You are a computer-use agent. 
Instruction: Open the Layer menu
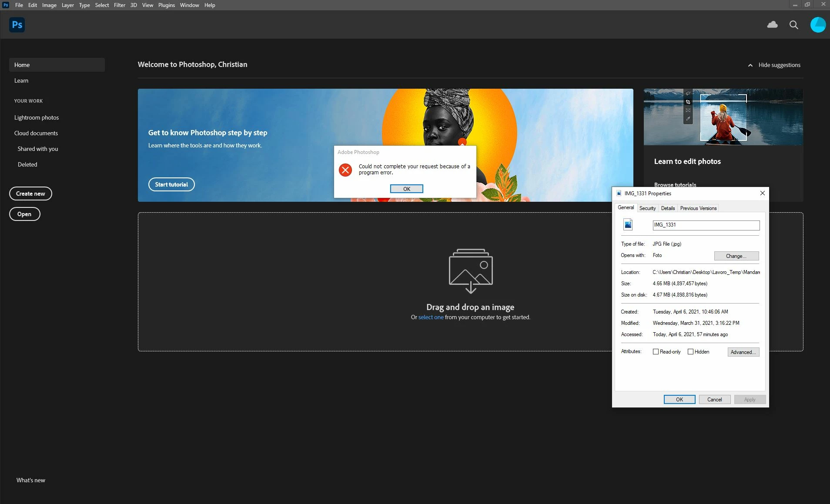67,5
